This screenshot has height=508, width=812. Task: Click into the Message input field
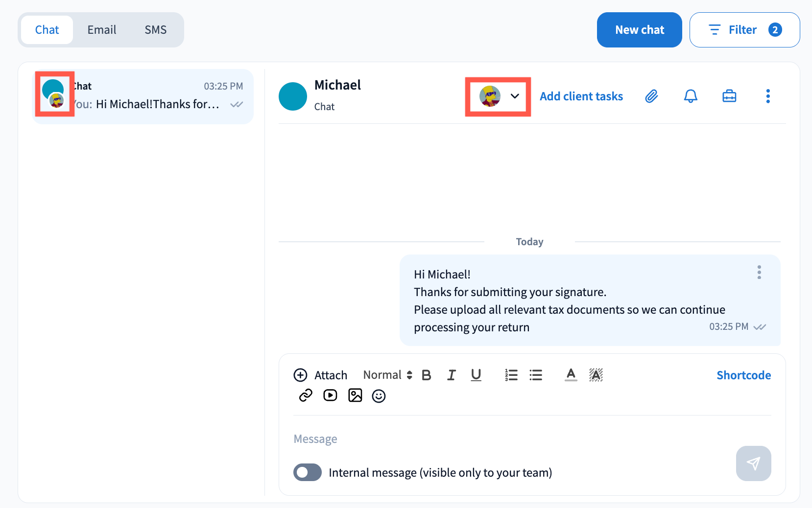pyautogui.click(x=509, y=439)
